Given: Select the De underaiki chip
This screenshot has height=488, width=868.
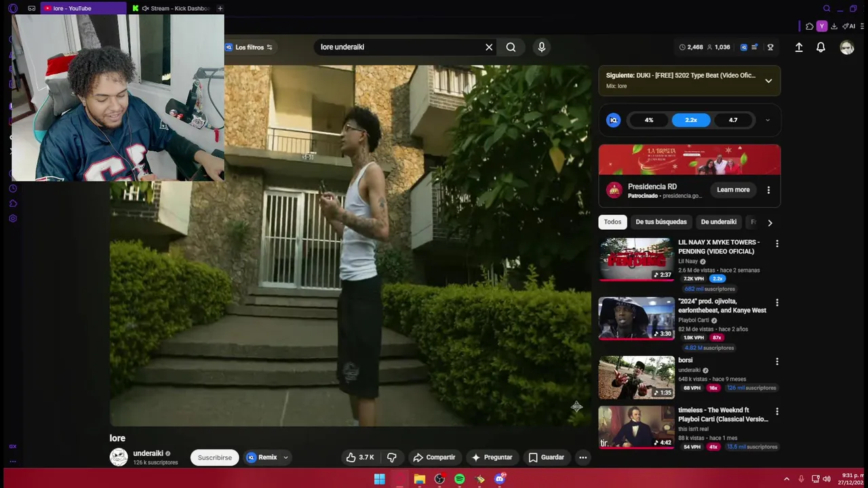Looking at the screenshot, I should (718, 222).
